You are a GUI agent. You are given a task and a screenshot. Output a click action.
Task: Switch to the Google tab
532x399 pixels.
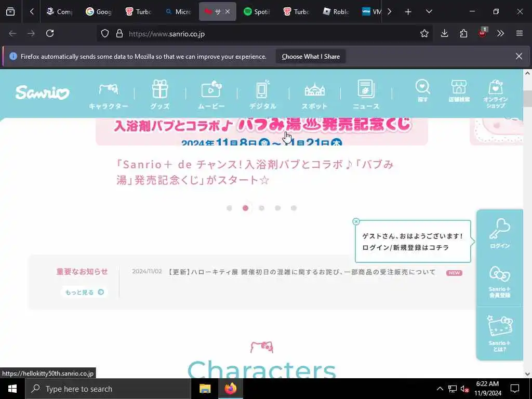(x=98, y=11)
